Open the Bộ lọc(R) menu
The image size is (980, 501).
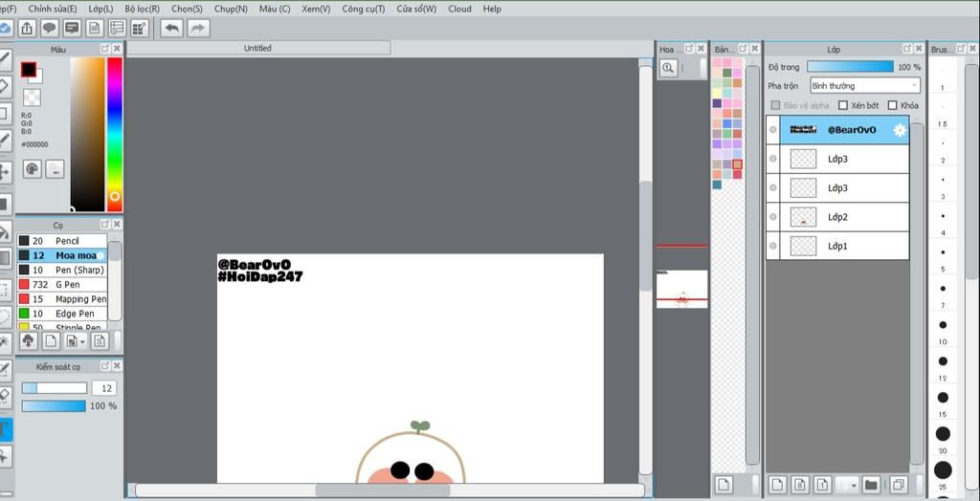142,9
